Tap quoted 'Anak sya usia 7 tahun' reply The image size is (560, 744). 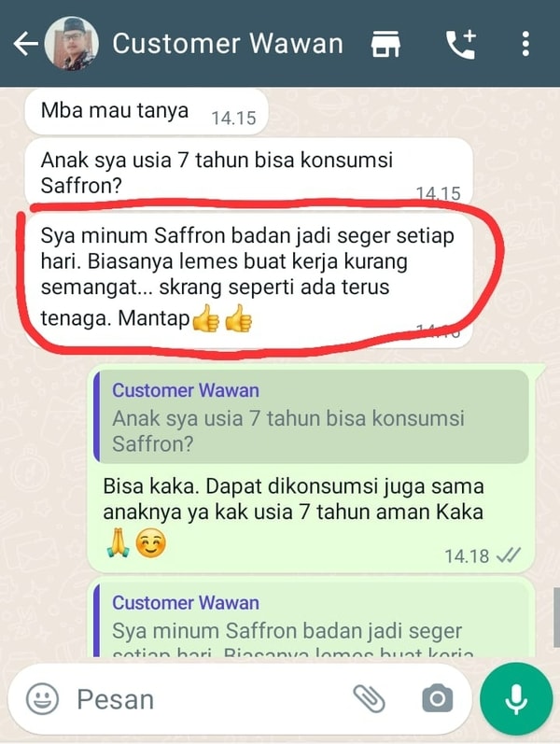tap(312, 416)
